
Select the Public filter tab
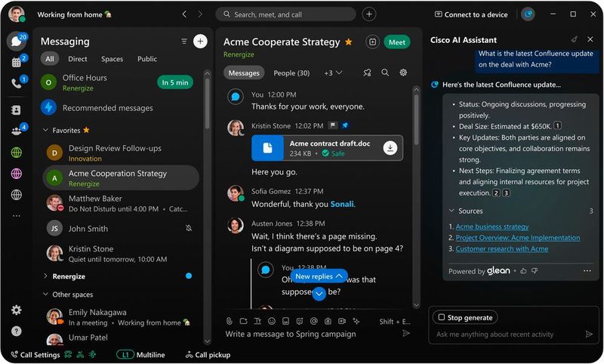147,59
